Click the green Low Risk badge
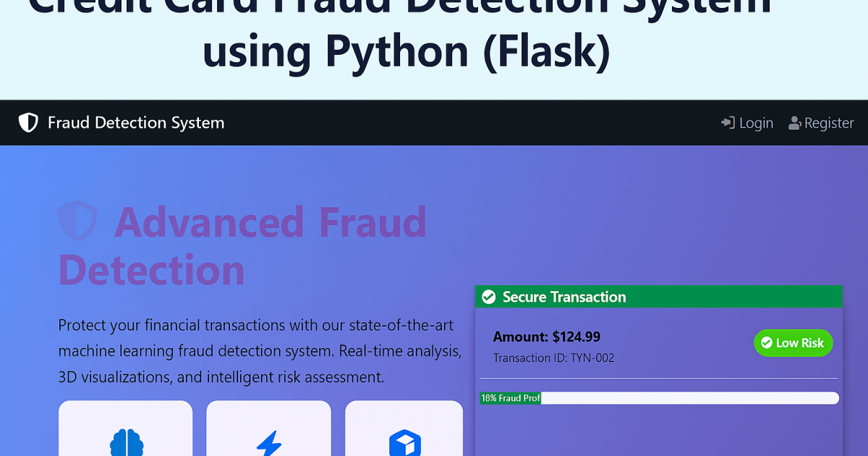This screenshot has height=456, width=868. coord(793,343)
